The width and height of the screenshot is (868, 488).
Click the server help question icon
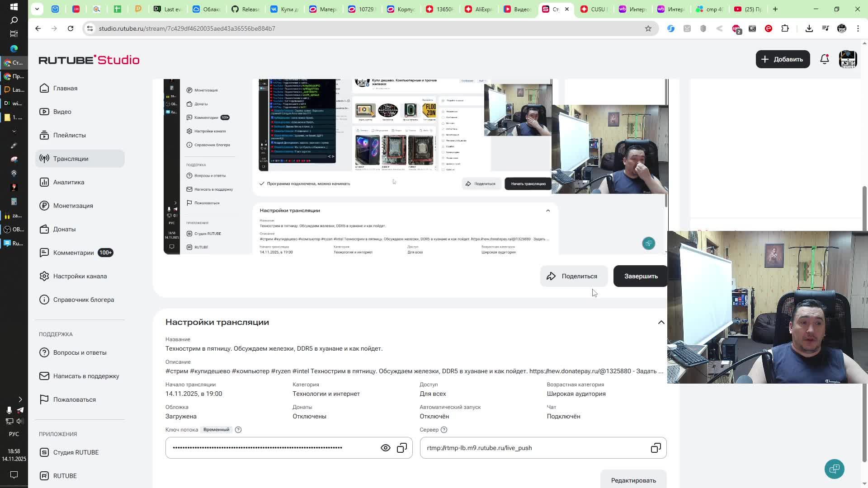coord(444,430)
